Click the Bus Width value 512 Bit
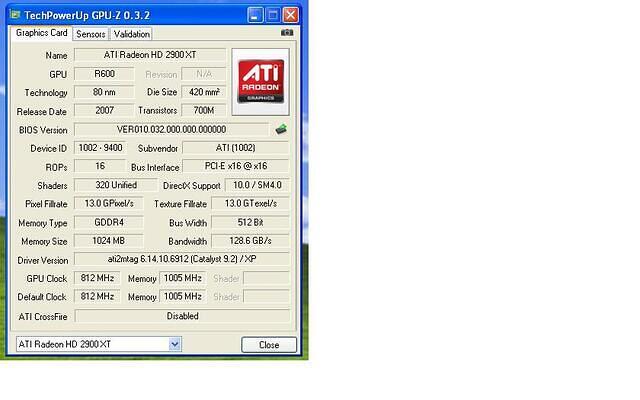This screenshot has width=640, height=400. (x=251, y=222)
